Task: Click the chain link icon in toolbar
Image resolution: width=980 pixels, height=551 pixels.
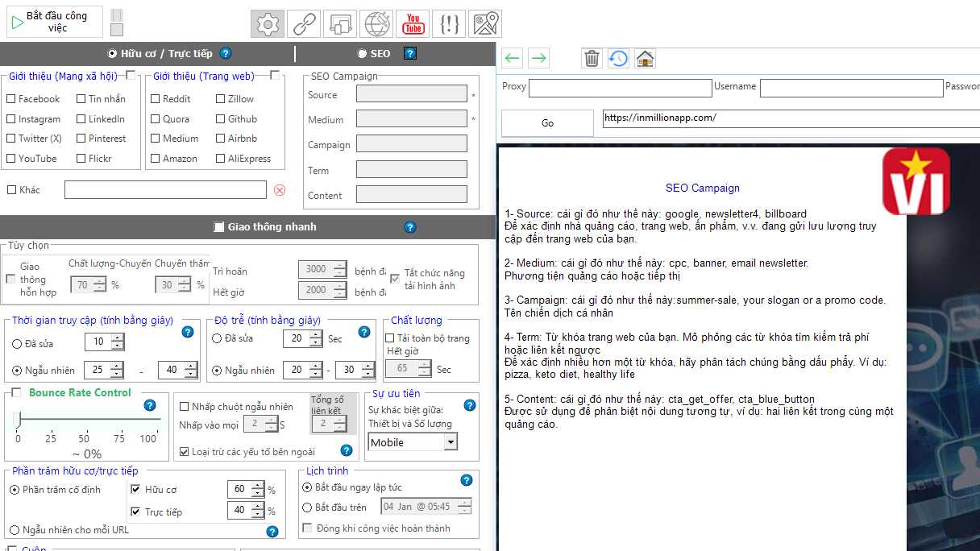Action: [x=304, y=24]
